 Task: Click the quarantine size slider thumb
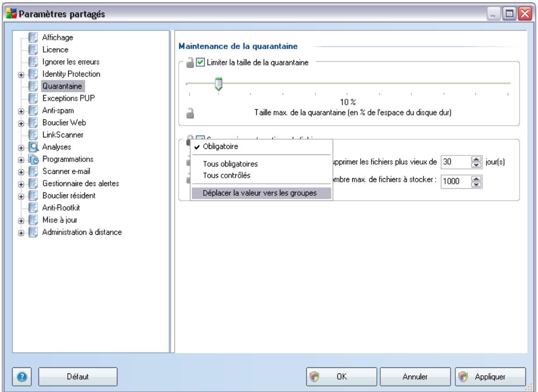[219, 84]
